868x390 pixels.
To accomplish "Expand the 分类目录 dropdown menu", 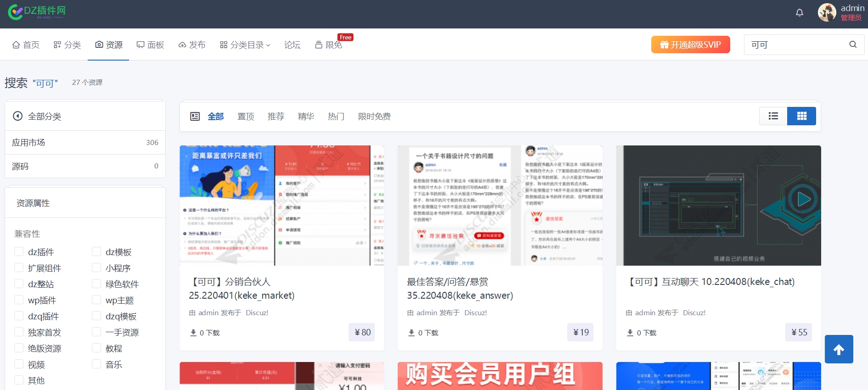I will click(245, 45).
